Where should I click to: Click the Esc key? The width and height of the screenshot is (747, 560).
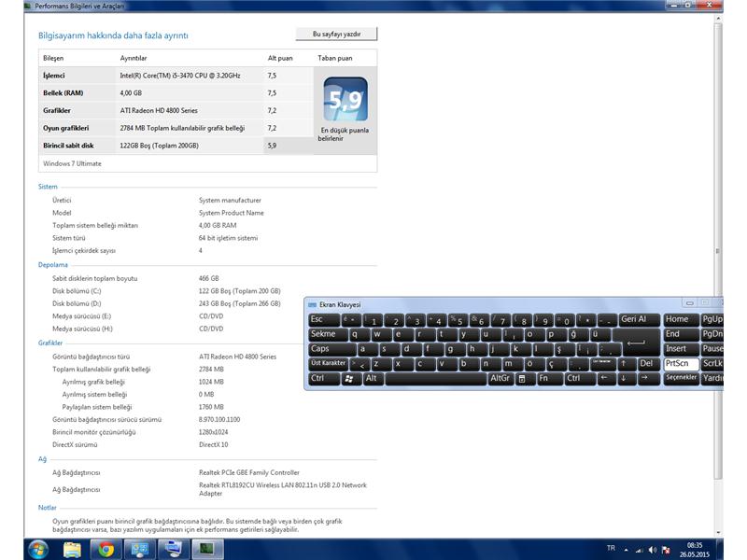pos(324,319)
